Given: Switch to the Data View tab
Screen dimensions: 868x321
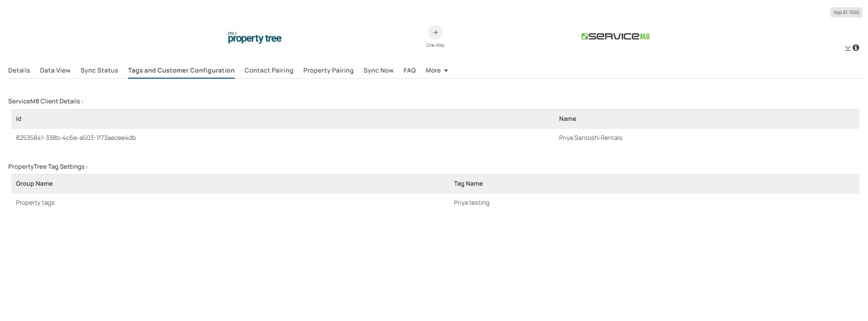Looking at the screenshot, I should (x=55, y=70).
